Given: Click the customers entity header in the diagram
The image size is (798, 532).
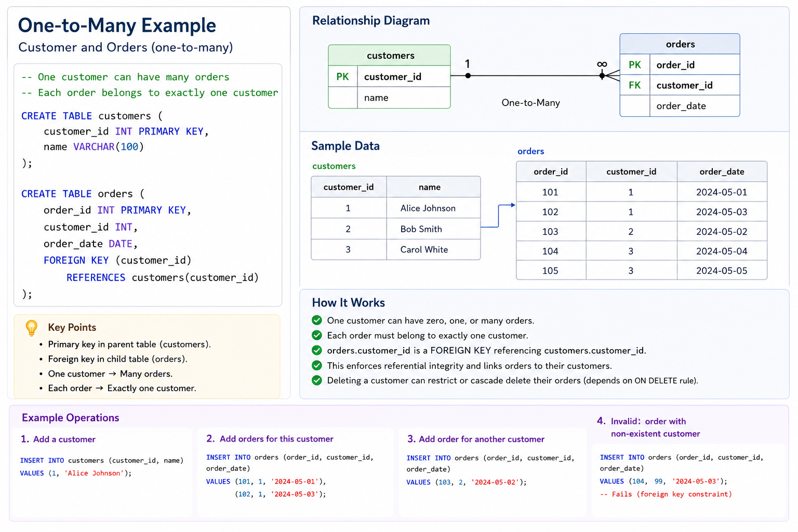Looking at the screenshot, I should [x=390, y=56].
